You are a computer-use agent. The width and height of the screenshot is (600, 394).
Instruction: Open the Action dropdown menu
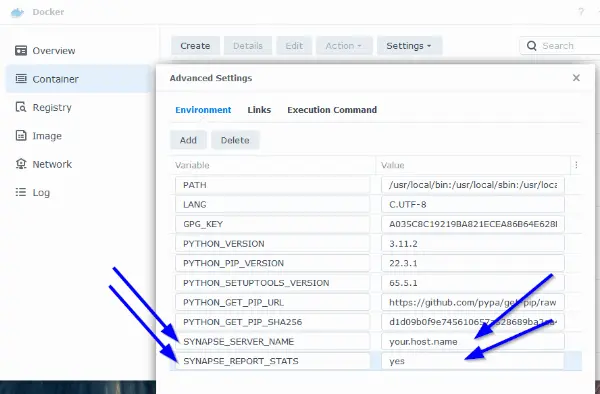[x=344, y=46]
